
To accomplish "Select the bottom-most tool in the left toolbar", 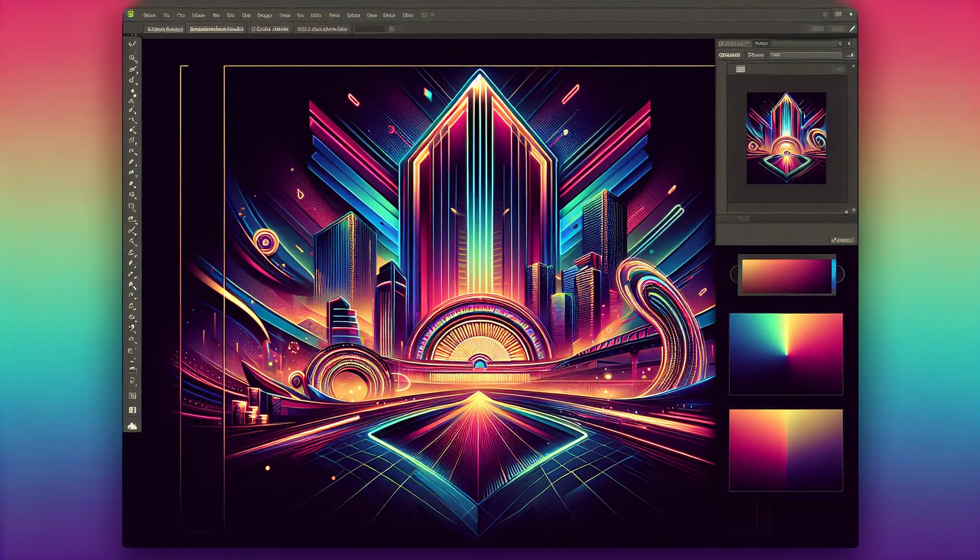I will [132, 425].
